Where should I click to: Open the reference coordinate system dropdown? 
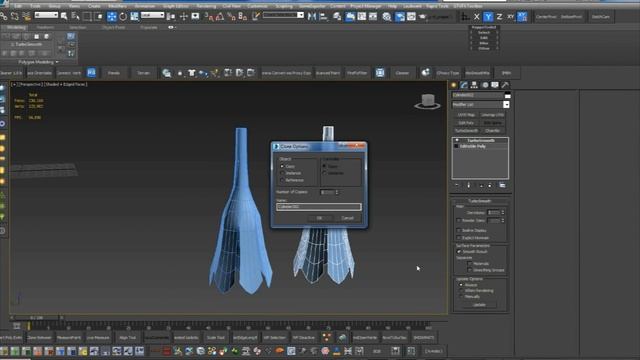click(x=152, y=15)
